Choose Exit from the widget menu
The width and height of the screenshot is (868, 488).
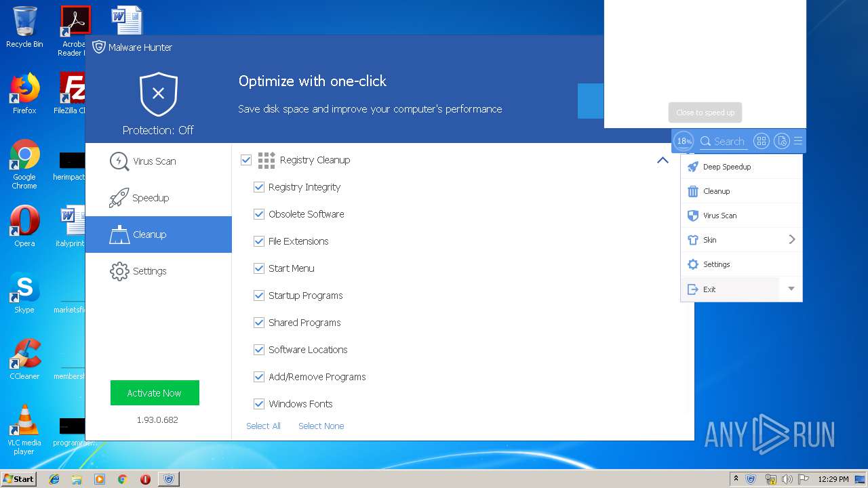[x=730, y=289]
